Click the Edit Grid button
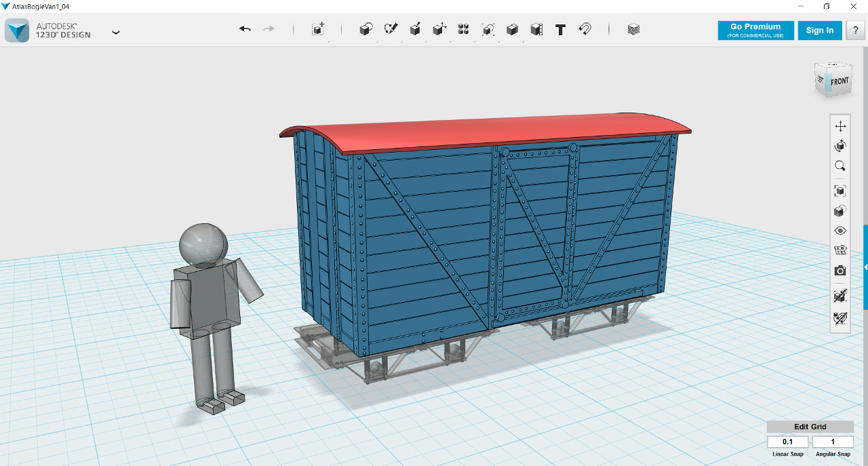 (x=810, y=427)
